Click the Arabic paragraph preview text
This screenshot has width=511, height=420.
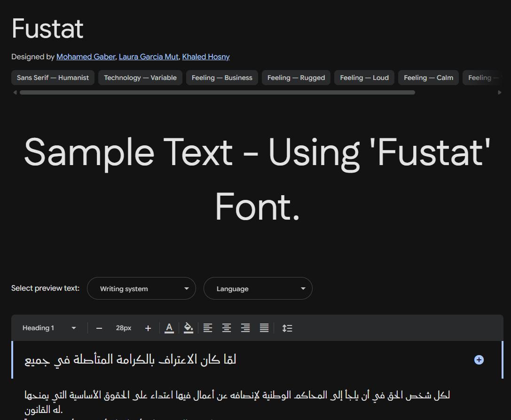237,402
